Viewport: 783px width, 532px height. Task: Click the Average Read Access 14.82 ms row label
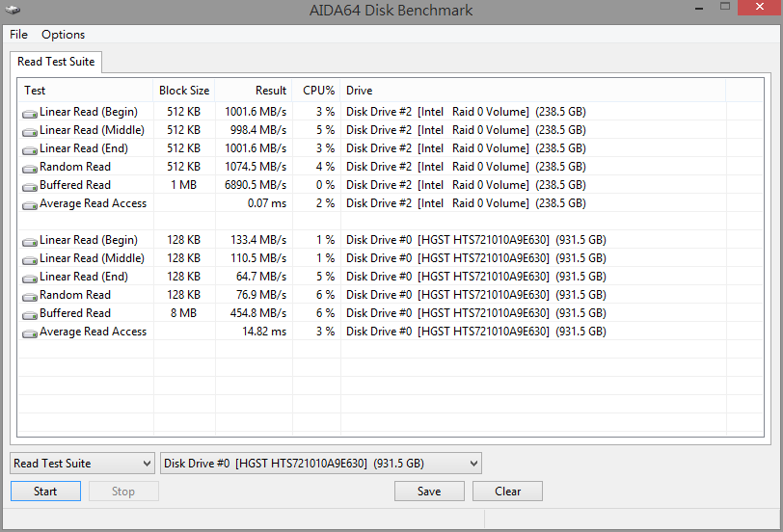[x=93, y=332]
